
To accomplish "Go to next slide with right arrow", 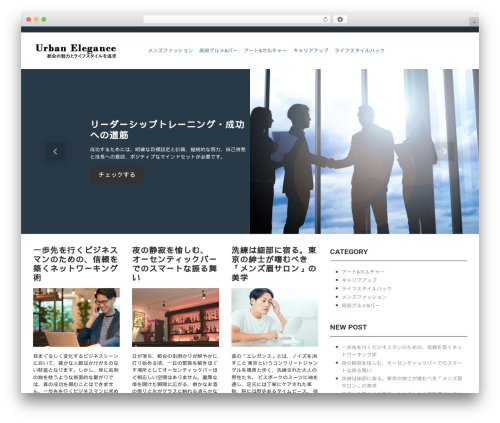I will point(444,152).
